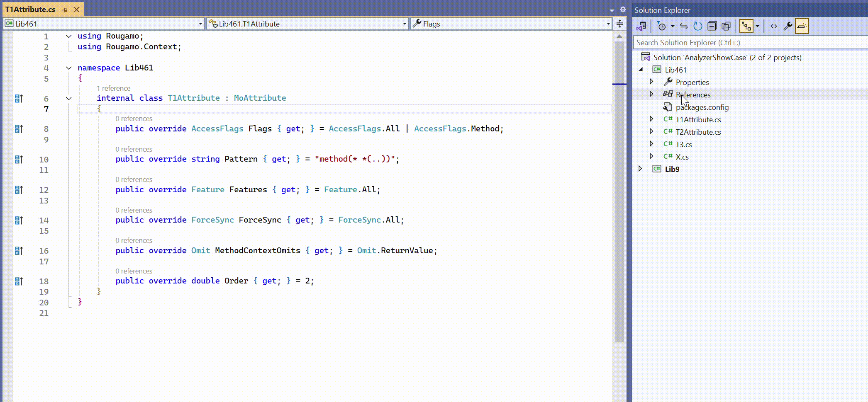Image resolution: width=868 pixels, height=402 pixels.
Task: Open Properties via the wrench toolbar icon
Action: tap(788, 26)
